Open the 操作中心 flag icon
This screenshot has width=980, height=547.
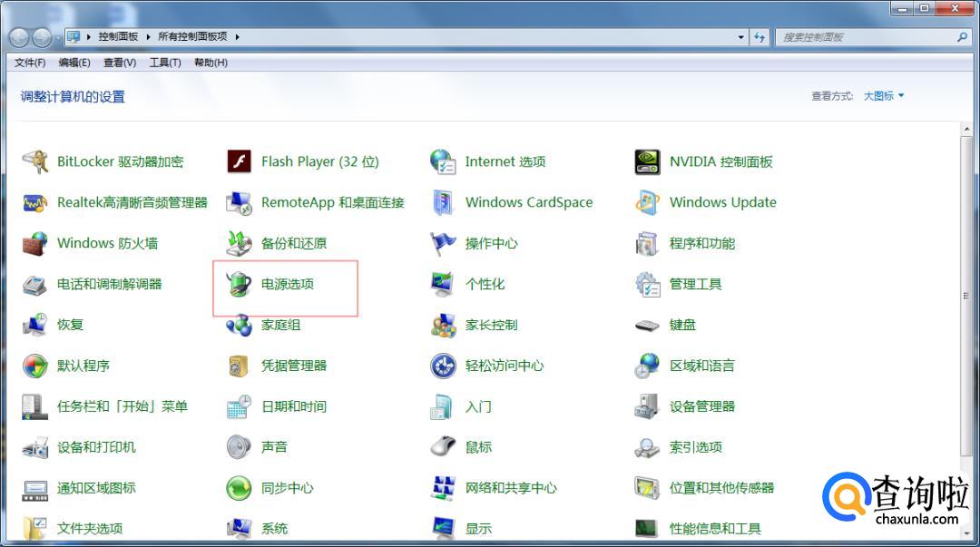tap(443, 243)
